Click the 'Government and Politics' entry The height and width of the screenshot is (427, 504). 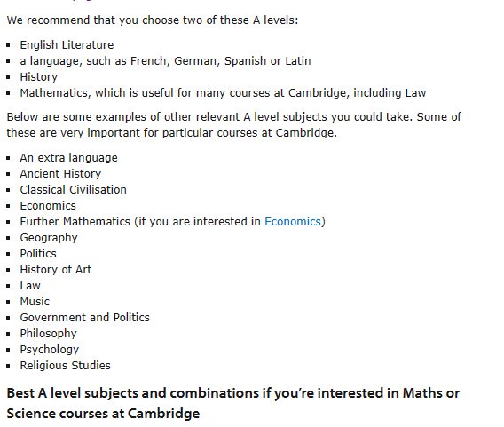(85, 317)
